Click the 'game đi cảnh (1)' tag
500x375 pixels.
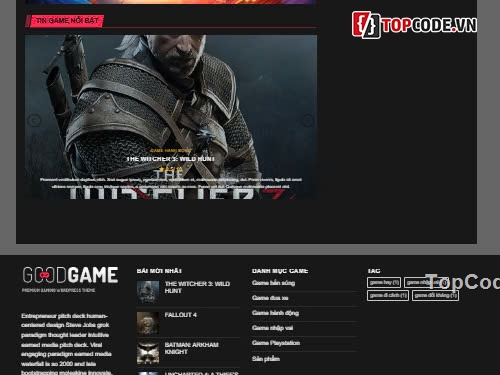(388, 295)
